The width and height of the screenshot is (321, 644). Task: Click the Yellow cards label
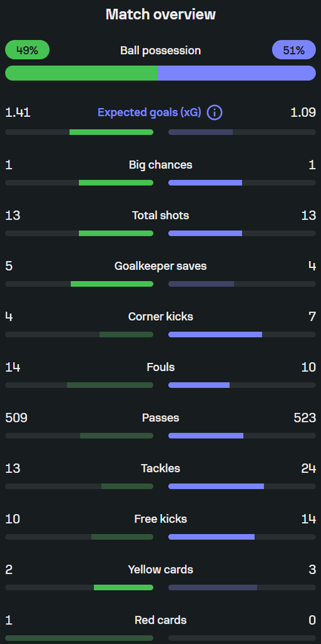[x=160, y=570]
